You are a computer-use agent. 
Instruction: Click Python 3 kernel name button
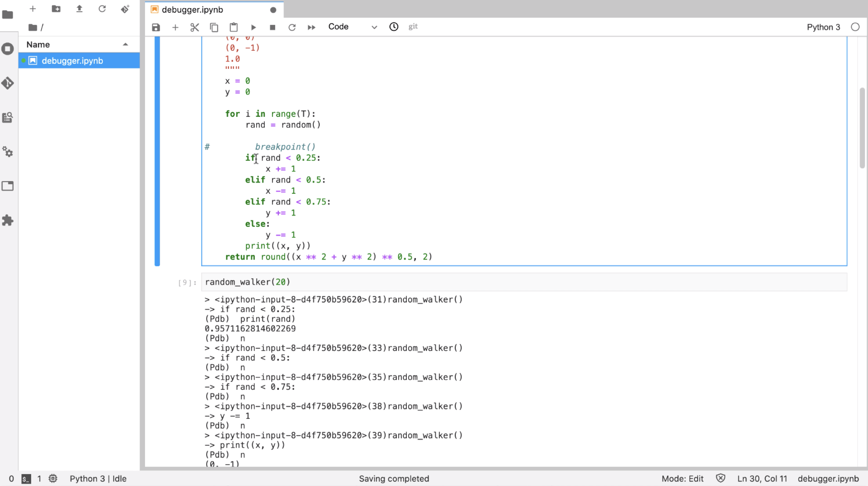(823, 27)
